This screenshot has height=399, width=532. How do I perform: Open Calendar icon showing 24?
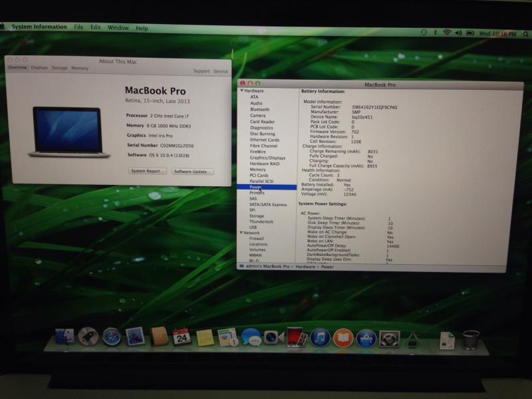click(x=182, y=337)
